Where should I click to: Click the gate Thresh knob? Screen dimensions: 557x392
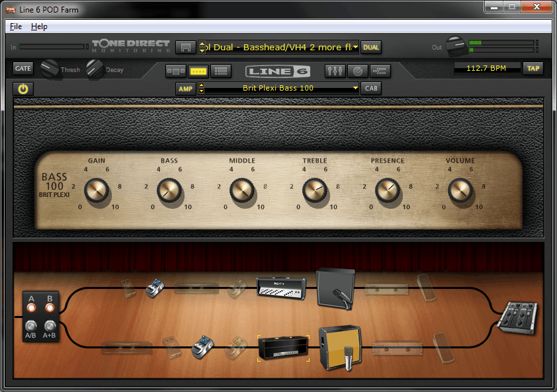49,69
